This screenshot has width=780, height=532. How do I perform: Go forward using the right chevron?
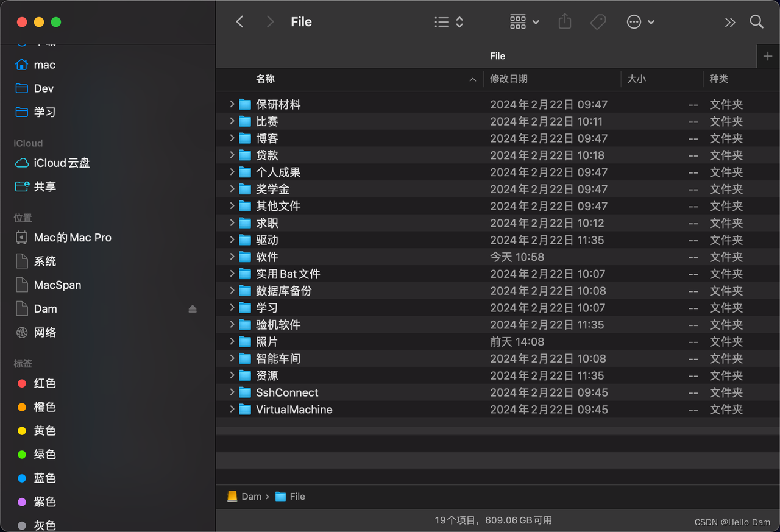270,22
